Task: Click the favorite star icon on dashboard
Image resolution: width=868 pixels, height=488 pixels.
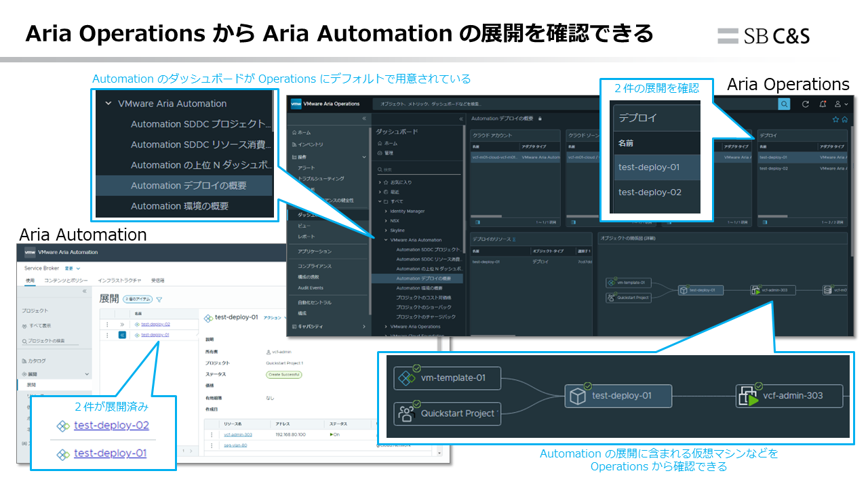Action: click(836, 119)
